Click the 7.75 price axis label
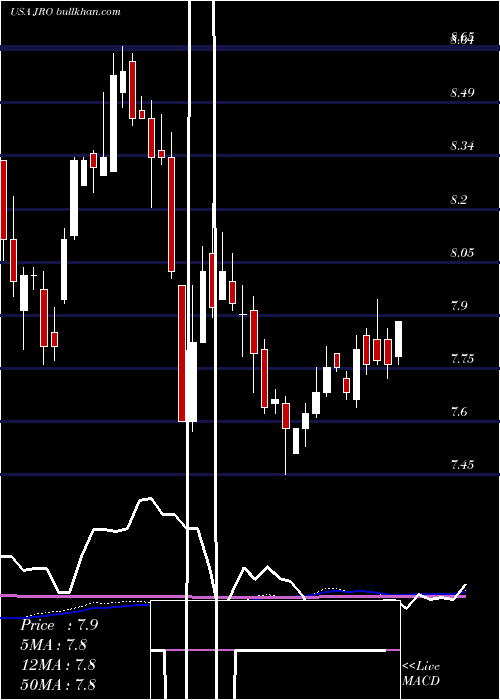 tap(462, 359)
